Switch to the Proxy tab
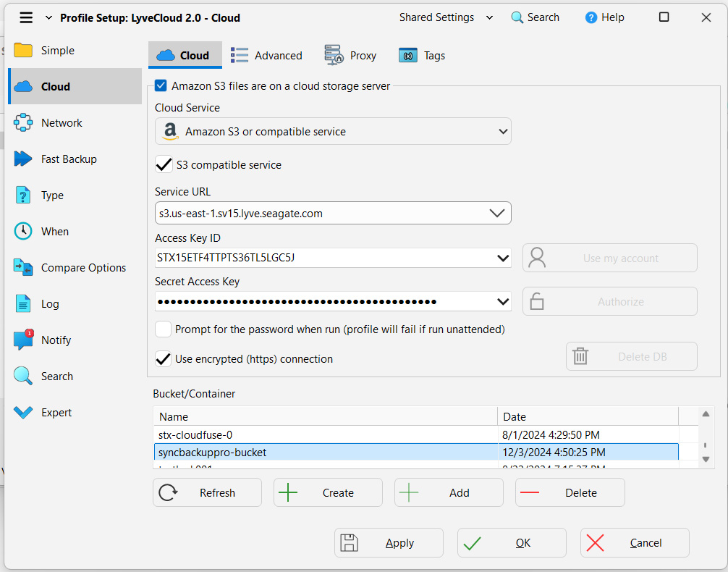 tap(350, 55)
